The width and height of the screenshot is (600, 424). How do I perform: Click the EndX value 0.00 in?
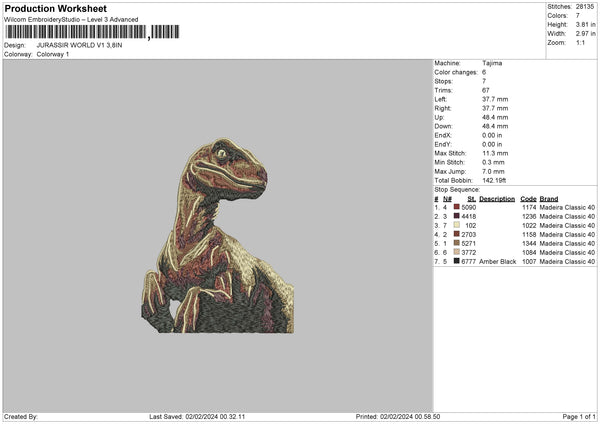click(x=492, y=135)
